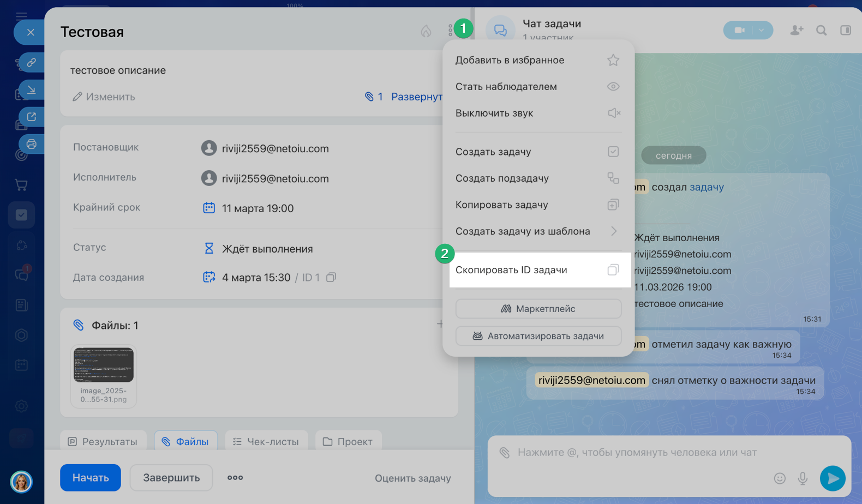Open the video call dropdown arrow

pyautogui.click(x=762, y=30)
